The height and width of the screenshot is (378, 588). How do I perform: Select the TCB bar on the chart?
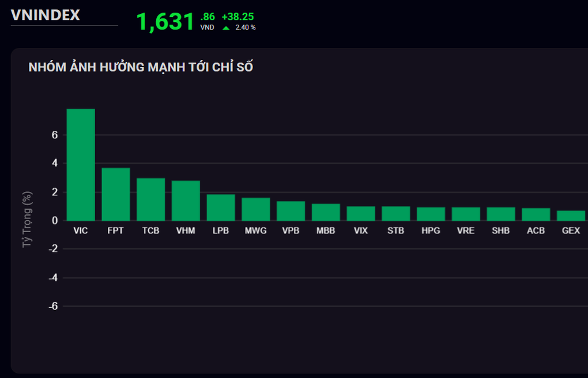tap(150, 199)
